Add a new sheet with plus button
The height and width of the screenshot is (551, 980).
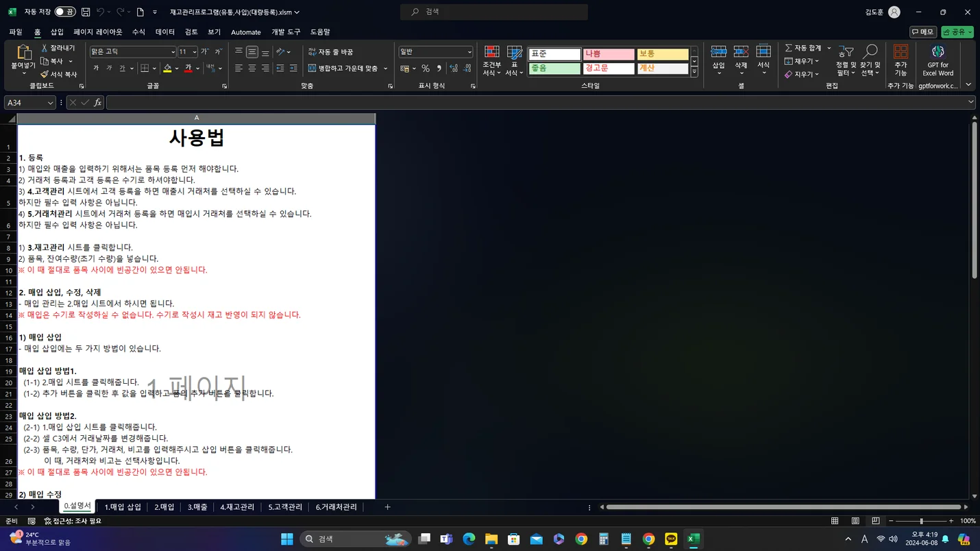click(387, 507)
